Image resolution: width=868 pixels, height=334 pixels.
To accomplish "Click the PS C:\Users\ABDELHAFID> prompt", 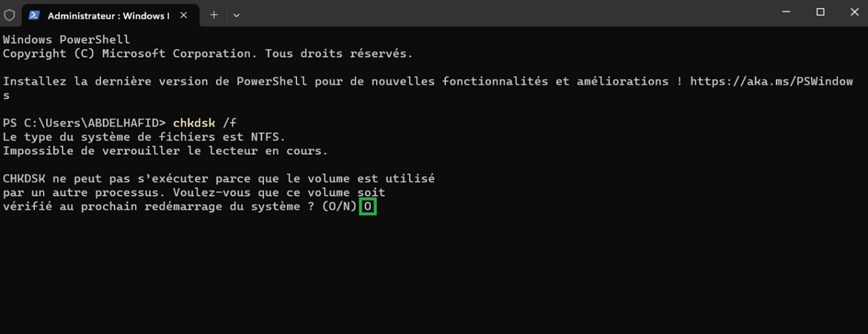I will coord(85,123).
